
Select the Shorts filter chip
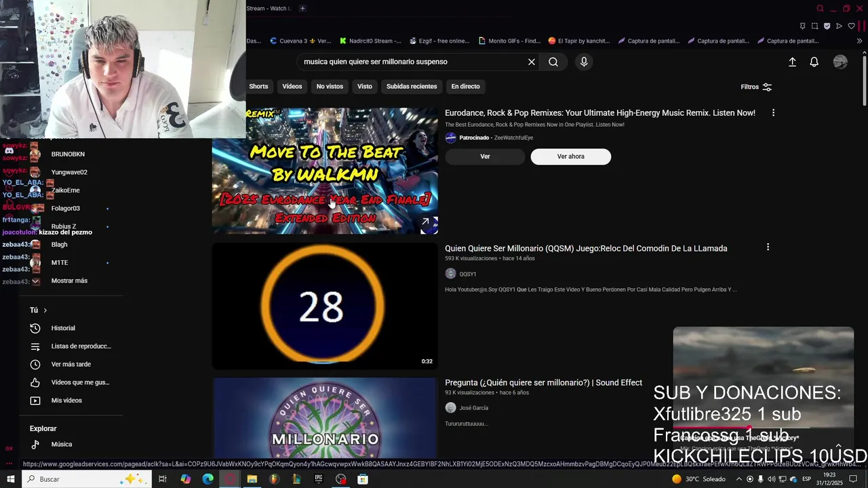[x=258, y=86]
